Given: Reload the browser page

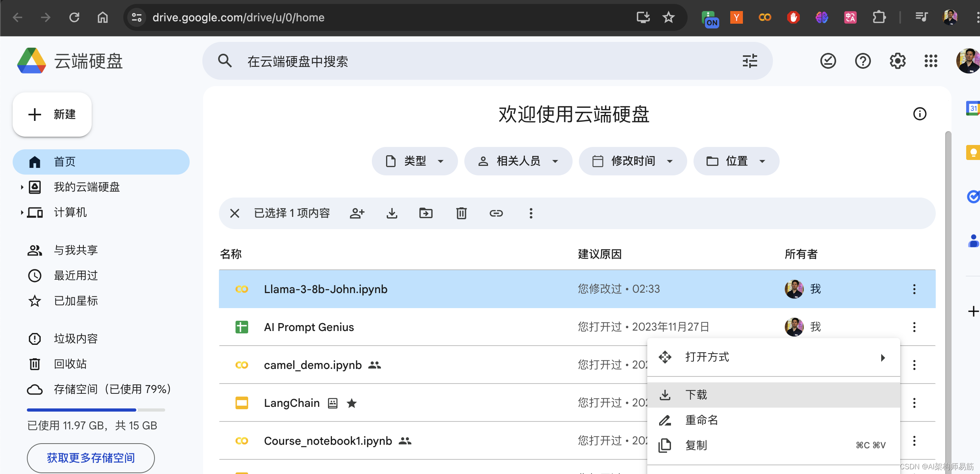Looking at the screenshot, I should 74,17.
